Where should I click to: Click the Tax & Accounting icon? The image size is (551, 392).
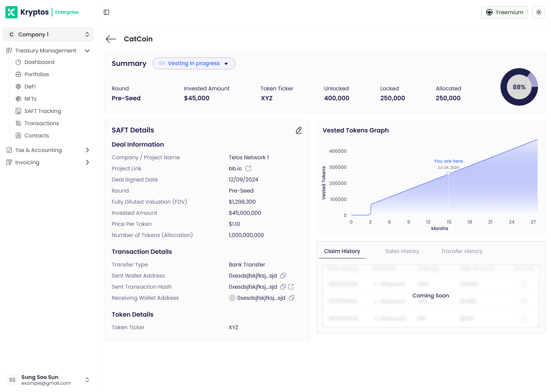pyautogui.click(x=9, y=150)
